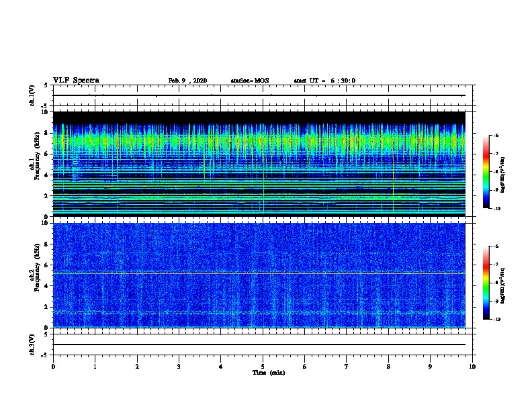Click time axis tick label "6"
The width and height of the screenshot is (532, 411).
point(304,367)
